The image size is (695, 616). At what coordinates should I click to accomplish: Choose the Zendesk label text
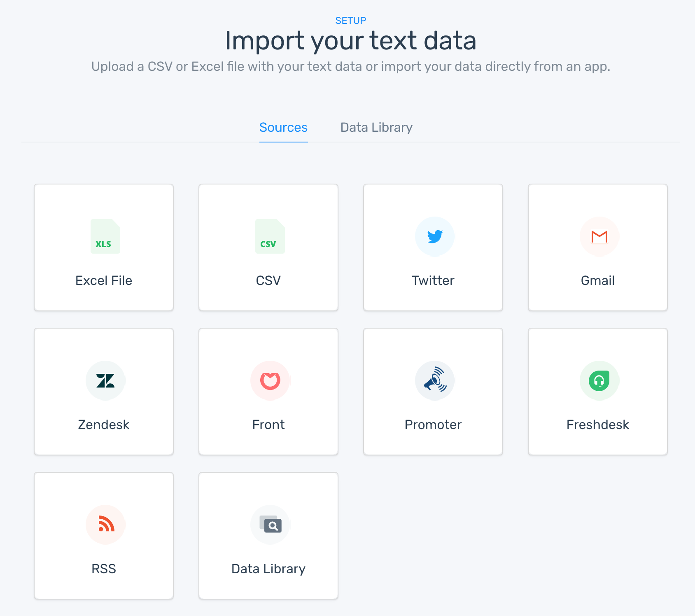104,425
